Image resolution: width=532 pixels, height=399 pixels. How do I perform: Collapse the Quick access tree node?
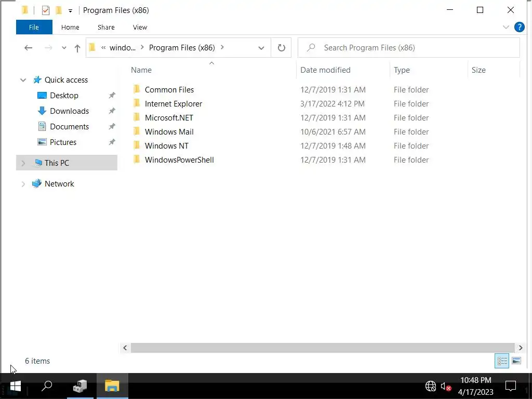pos(23,80)
